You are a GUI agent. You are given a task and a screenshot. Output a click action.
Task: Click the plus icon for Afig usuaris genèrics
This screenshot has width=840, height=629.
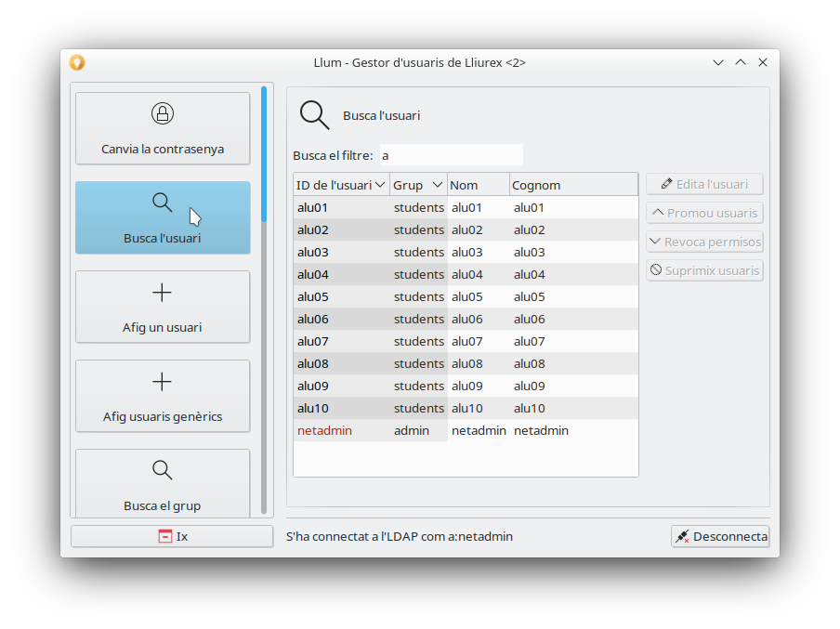pyautogui.click(x=162, y=382)
